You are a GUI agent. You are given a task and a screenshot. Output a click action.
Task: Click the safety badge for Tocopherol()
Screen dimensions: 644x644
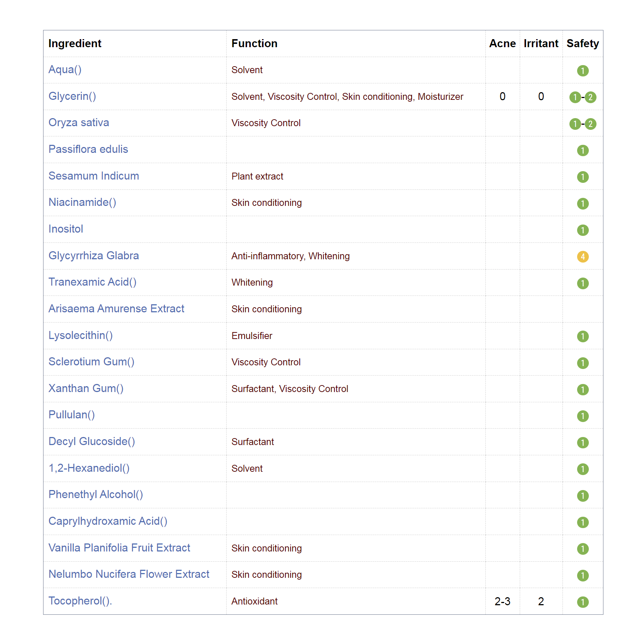(x=583, y=602)
